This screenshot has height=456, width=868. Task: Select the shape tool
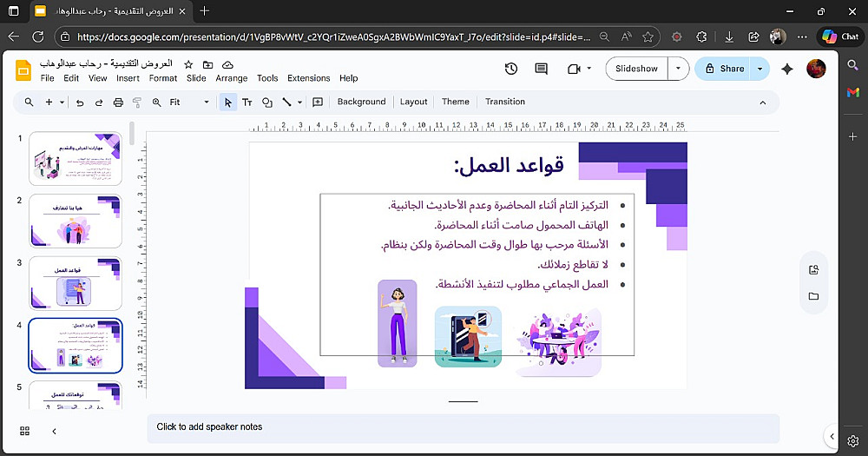click(266, 102)
